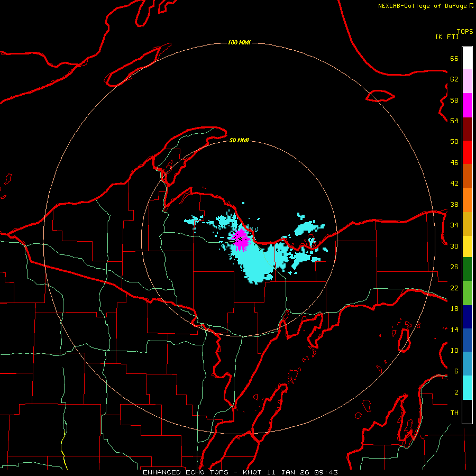Click the legend value 66
Viewport: 476px width, 476px height.
click(454, 58)
